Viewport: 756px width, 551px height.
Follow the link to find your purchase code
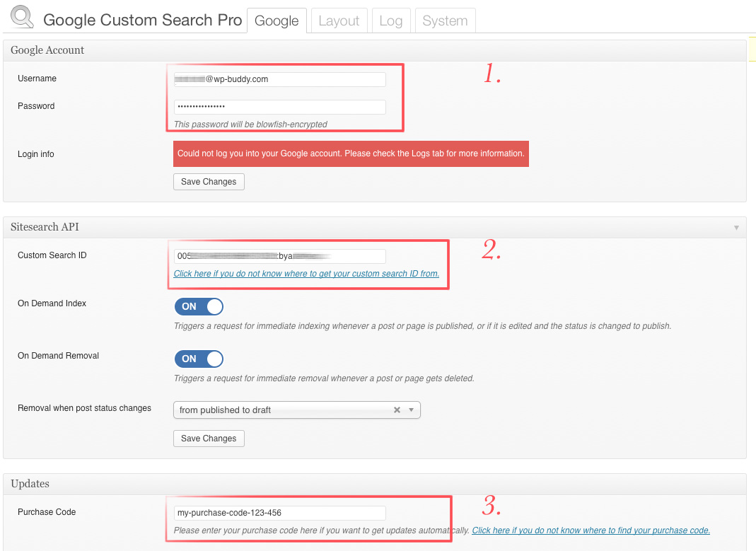pyautogui.click(x=591, y=530)
